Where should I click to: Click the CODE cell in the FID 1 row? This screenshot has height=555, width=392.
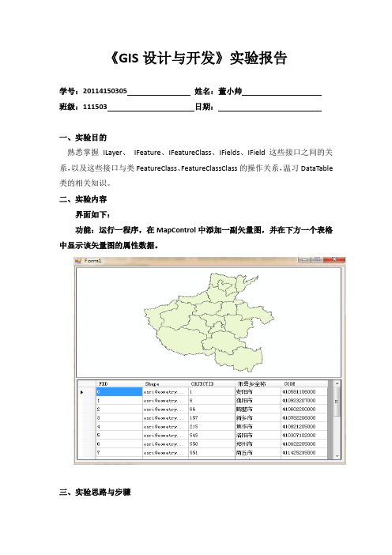pos(304,401)
